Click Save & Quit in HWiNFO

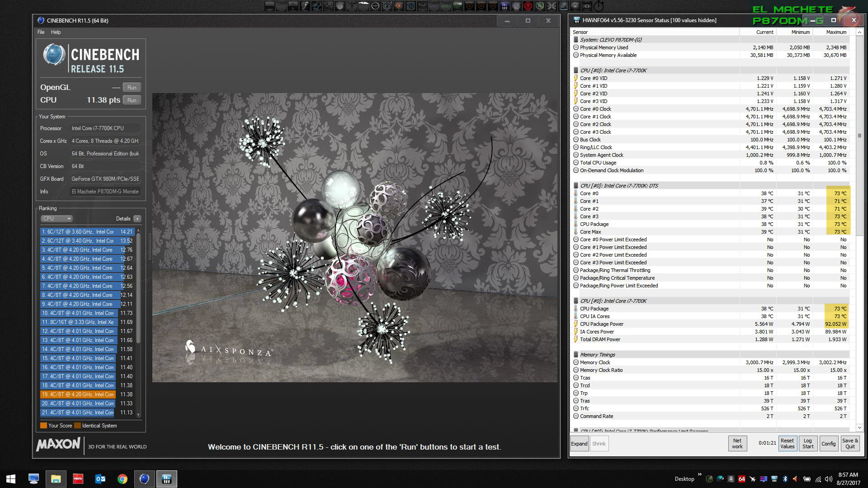(850, 444)
